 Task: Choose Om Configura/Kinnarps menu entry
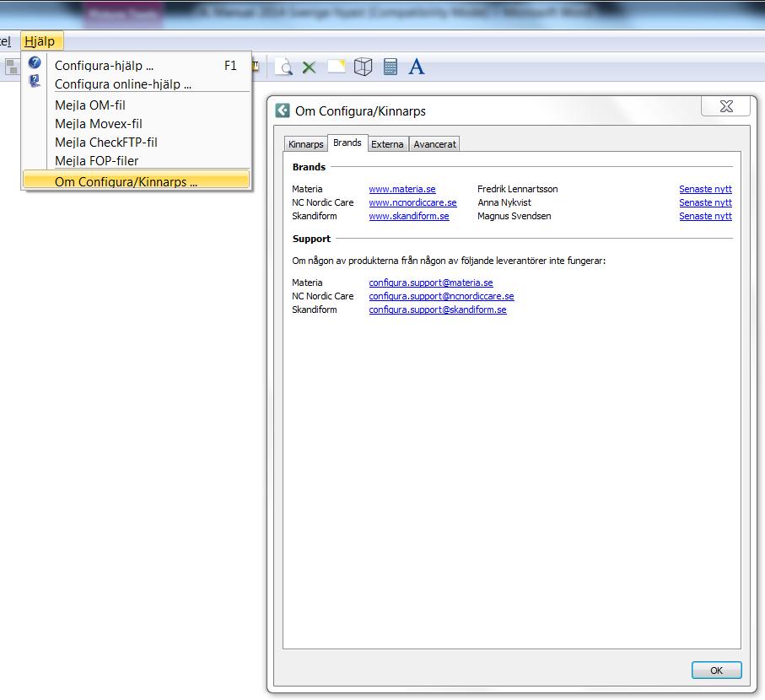(x=137, y=180)
